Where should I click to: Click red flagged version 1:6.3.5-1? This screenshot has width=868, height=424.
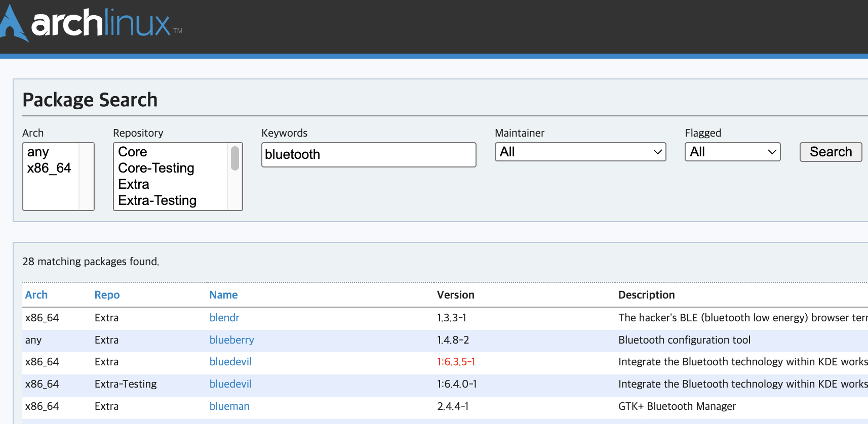456,362
